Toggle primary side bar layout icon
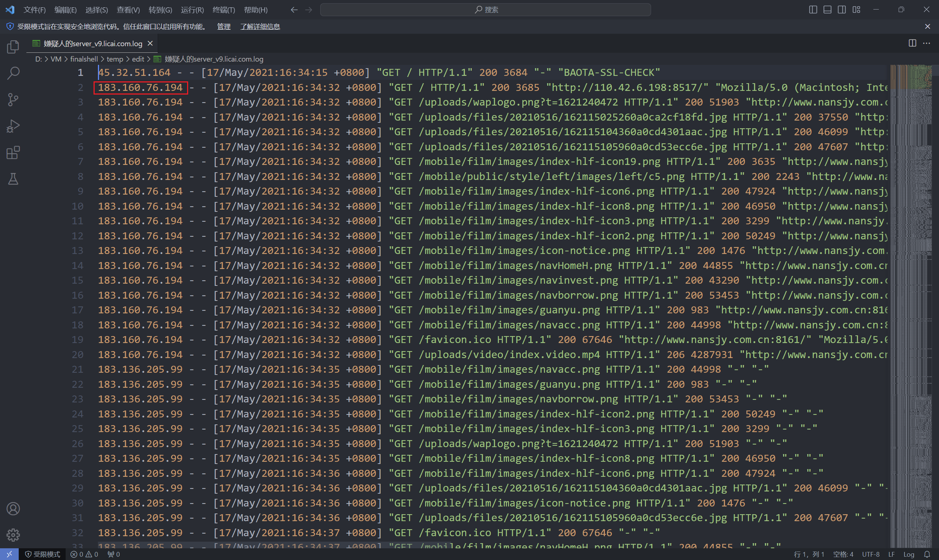Image resolution: width=939 pixels, height=560 pixels. point(813,10)
